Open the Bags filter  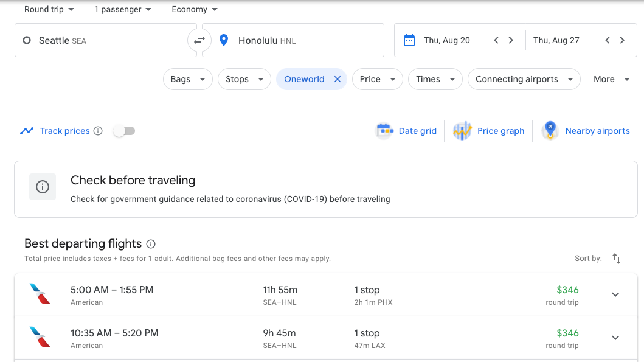pos(187,79)
